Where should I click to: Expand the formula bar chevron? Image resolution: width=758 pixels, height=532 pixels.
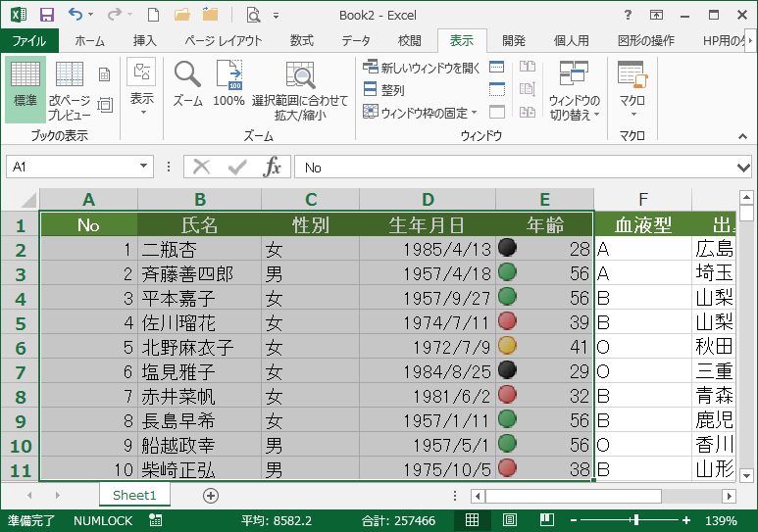pyautogui.click(x=743, y=168)
